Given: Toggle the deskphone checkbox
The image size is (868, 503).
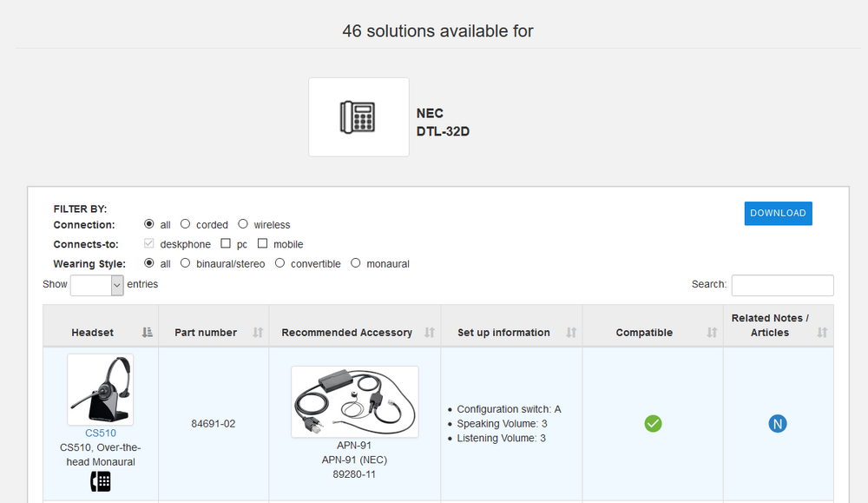Looking at the screenshot, I should 148,243.
